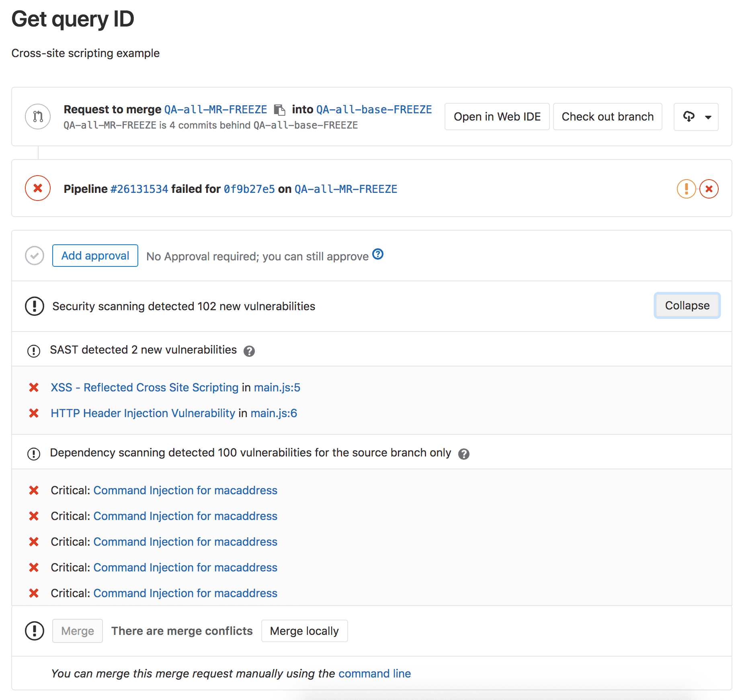Open the SAST help question mark
The width and height of the screenshot is (742, 700).
coord(250,351)
